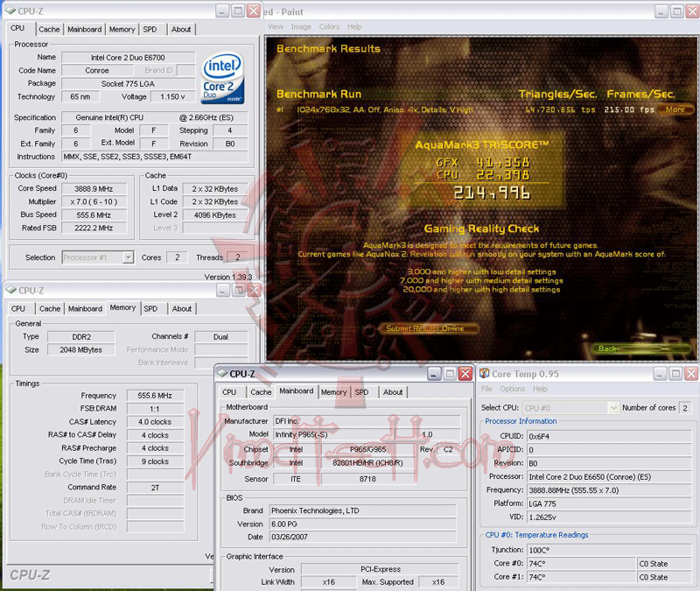700x591 pixels.
Task: Select SPD tab in CPU-Z Memory window
Action: coord(150,309)
